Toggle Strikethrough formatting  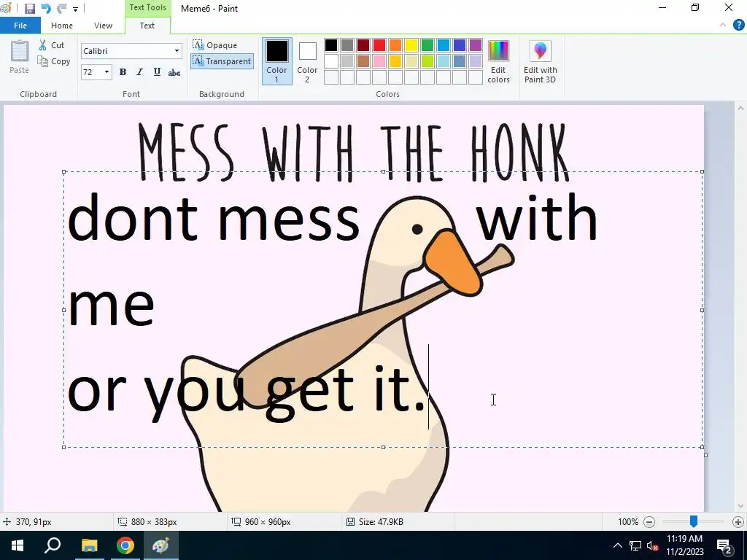(x=174, y=72)
